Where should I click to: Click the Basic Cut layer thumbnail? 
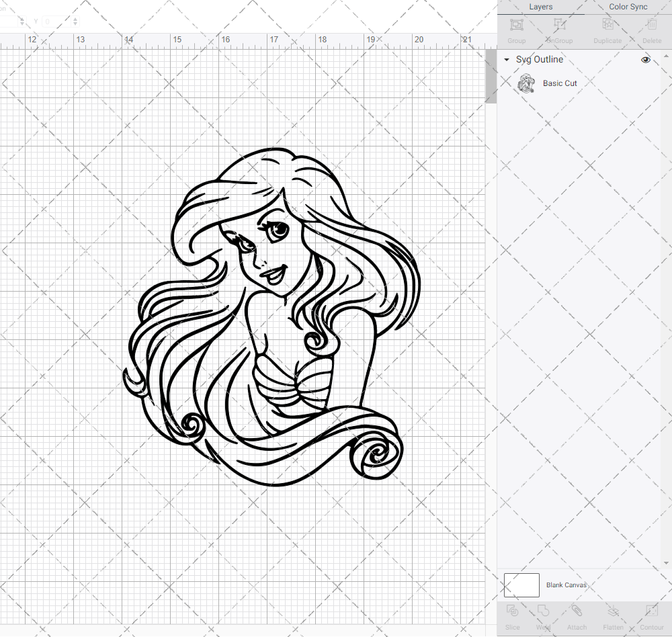pyautogui.click(x=528, y=83)
